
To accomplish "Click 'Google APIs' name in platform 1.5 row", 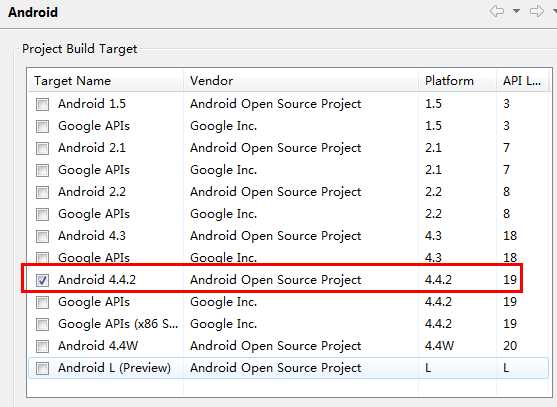I will [x=94, y=126].
